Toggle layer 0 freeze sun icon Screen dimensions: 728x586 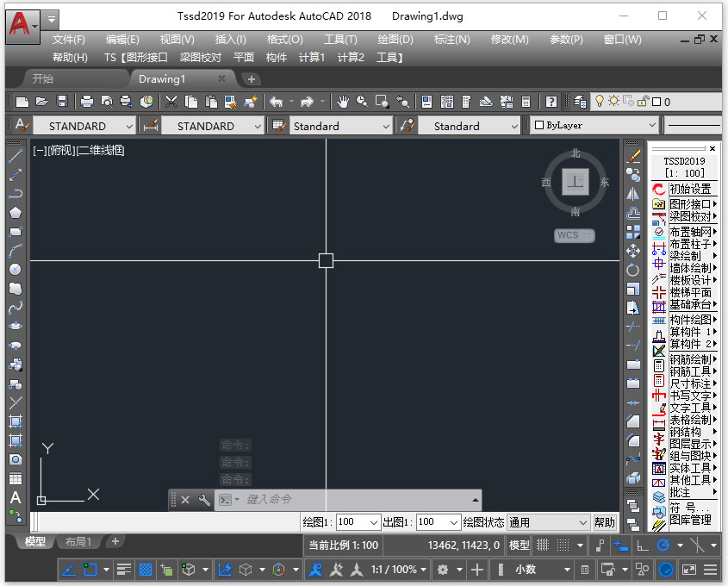point(613,101)
